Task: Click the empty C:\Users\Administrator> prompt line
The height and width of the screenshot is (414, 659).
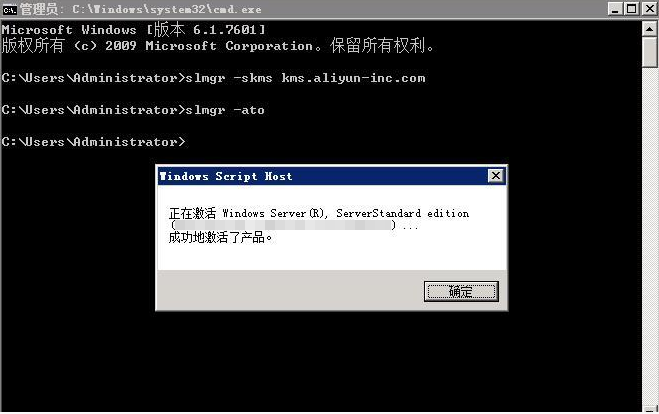Action: 93,142
